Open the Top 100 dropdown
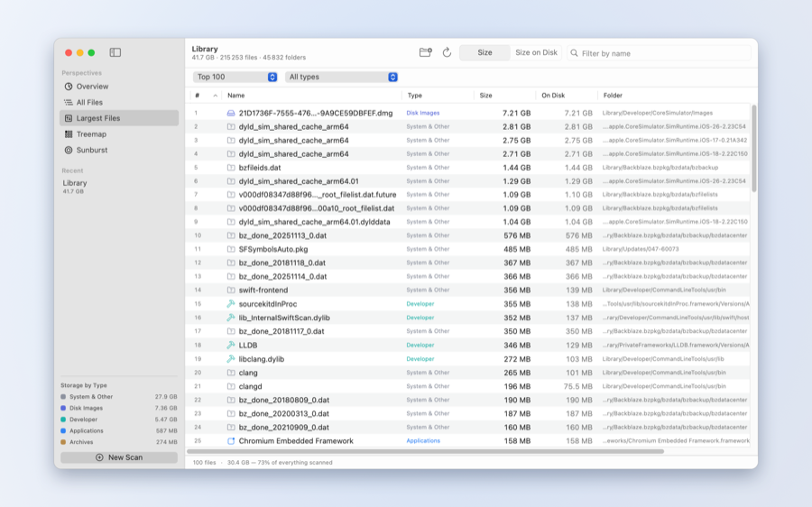This screenshot has height=507, width=812. pos(235,77)
